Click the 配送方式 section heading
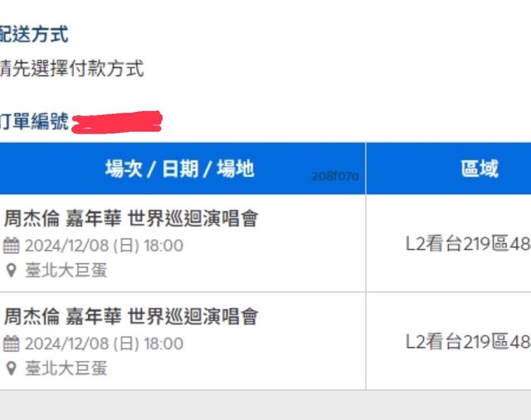The width and height of the screenshot is (531, 420). (x=34, y=35)
